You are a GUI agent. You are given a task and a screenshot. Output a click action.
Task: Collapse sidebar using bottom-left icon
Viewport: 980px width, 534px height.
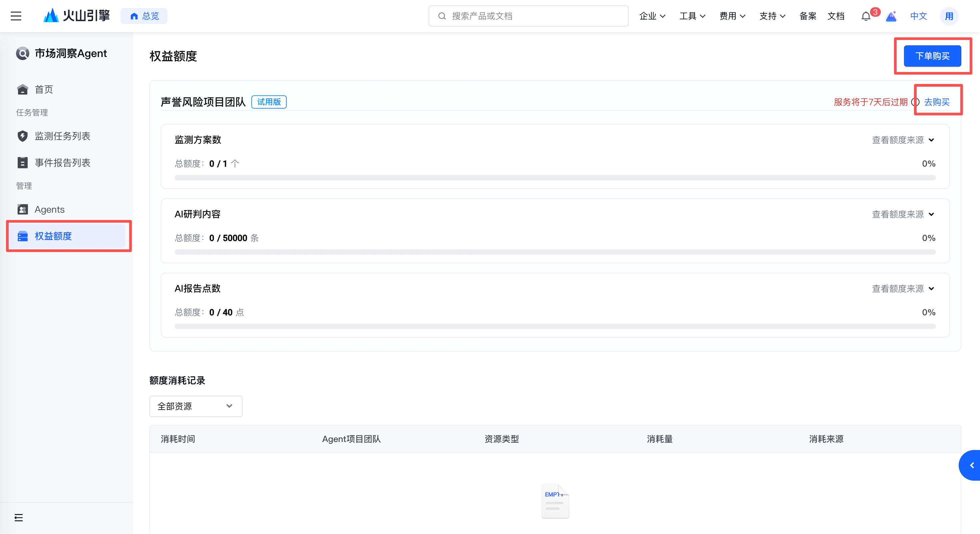tap(18, 518)
